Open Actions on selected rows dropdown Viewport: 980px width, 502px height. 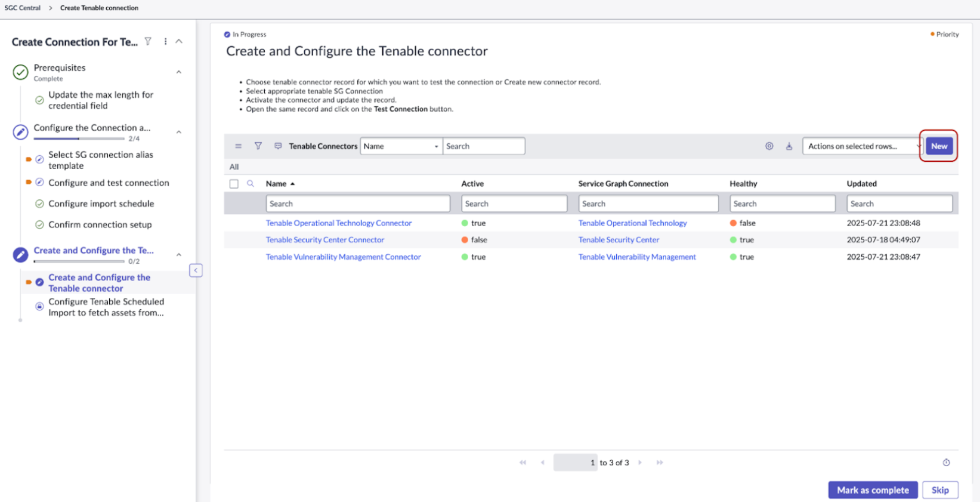coord(862,146)
